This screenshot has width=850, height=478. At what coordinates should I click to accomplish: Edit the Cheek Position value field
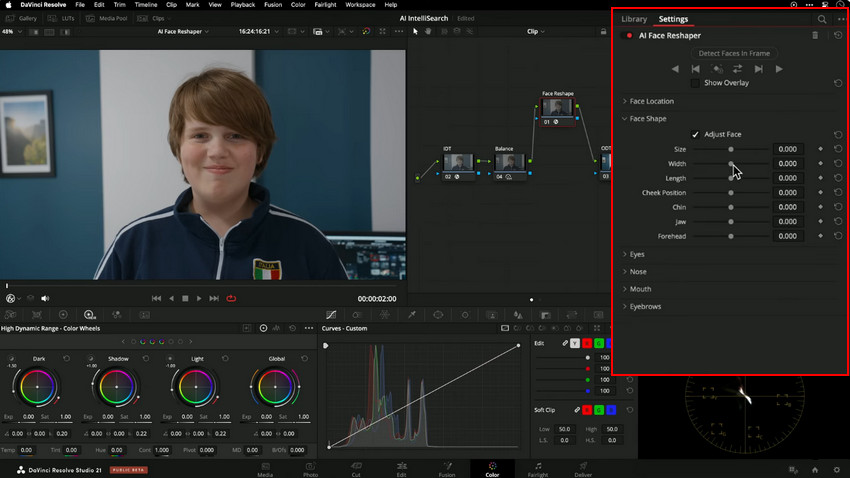pos(788,193)
